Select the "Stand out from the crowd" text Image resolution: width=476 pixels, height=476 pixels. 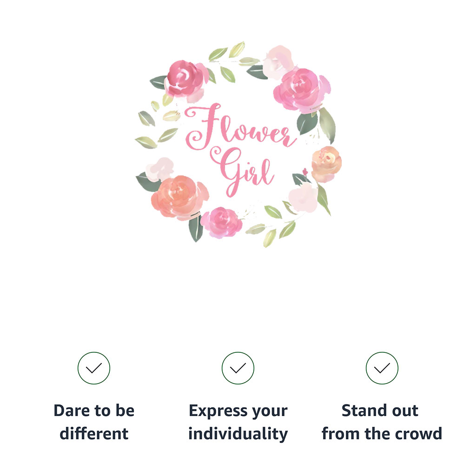382,422
